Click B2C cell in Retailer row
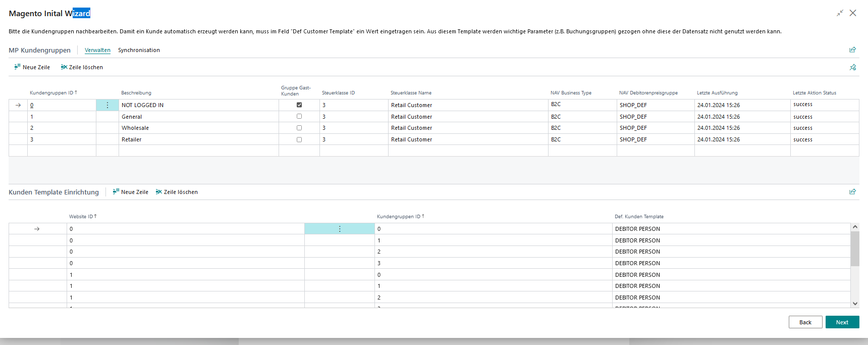 pyautogui.click(x=582, y=139)
